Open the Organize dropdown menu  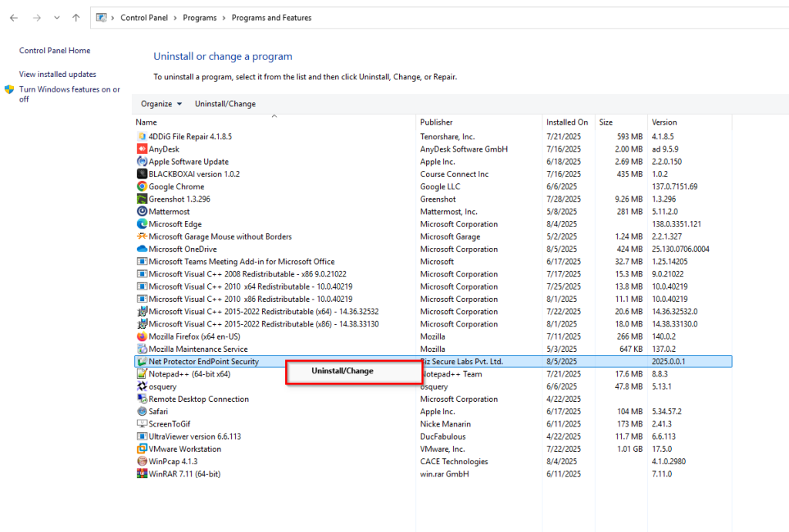(x=161, y=104)
